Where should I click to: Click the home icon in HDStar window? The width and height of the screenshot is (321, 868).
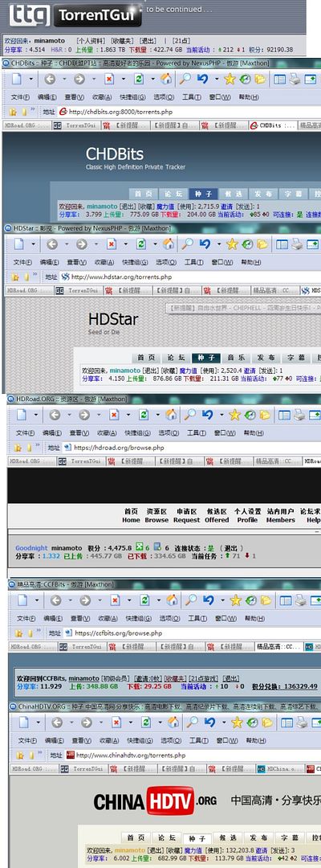pos(169,244)
